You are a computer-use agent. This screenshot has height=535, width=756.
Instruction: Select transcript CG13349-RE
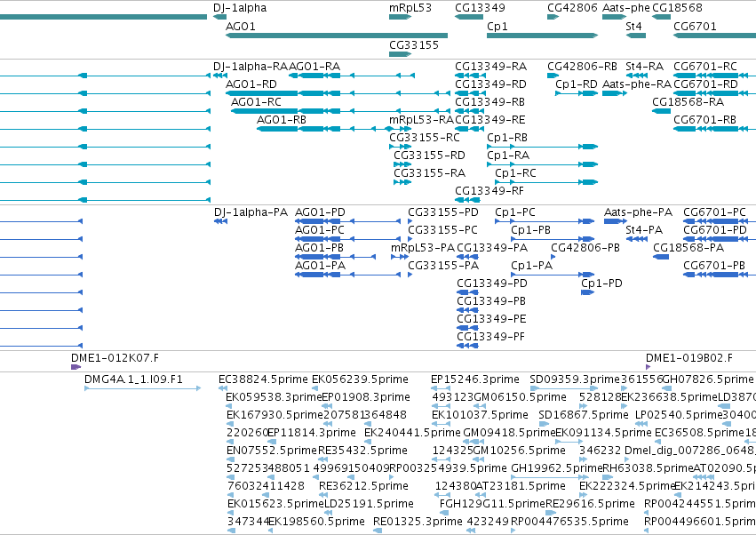490,120
